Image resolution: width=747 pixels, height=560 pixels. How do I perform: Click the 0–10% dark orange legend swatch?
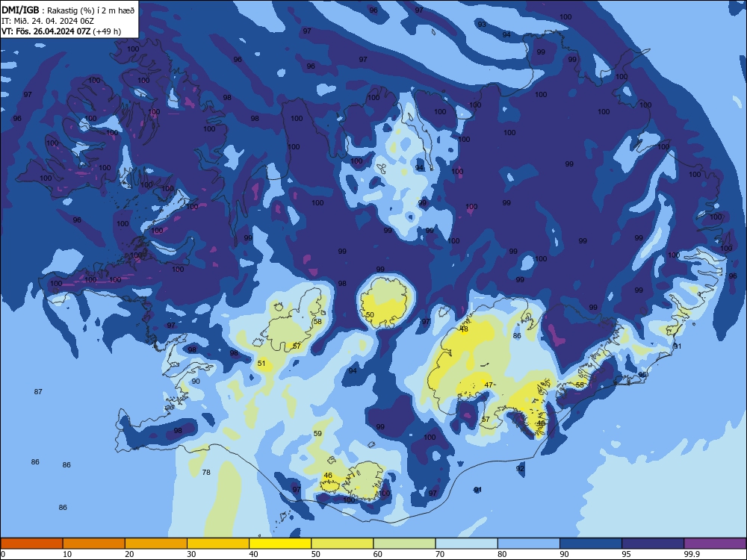coord(31,544)
